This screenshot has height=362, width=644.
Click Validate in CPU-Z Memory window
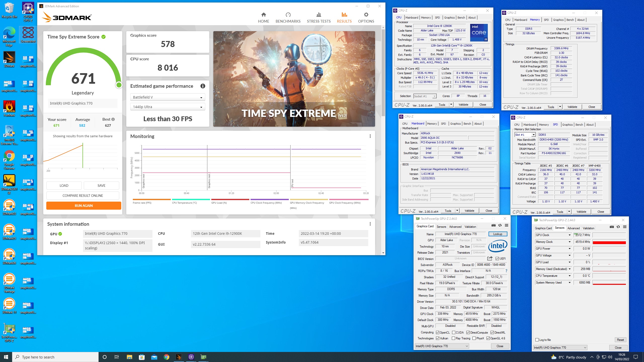point(572,107)
